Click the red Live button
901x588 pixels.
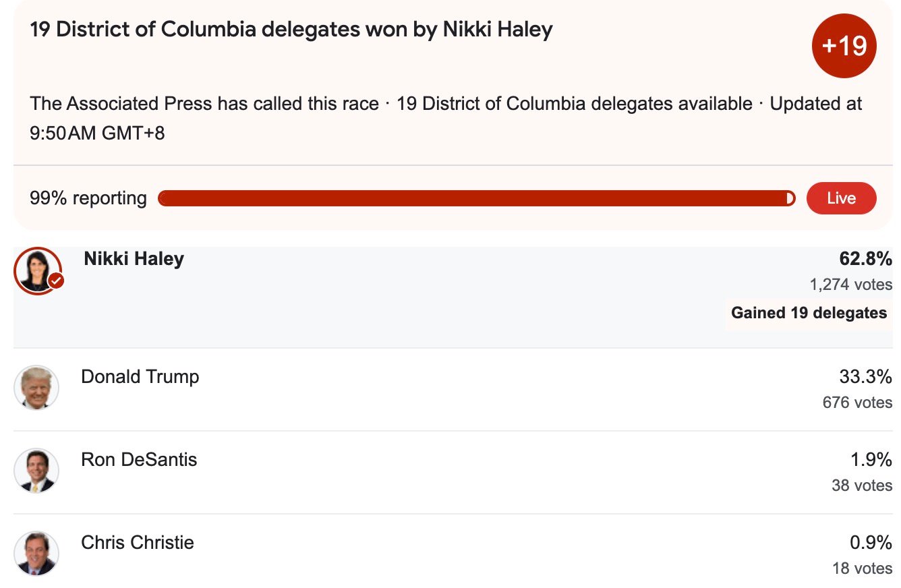coord(841,198)
